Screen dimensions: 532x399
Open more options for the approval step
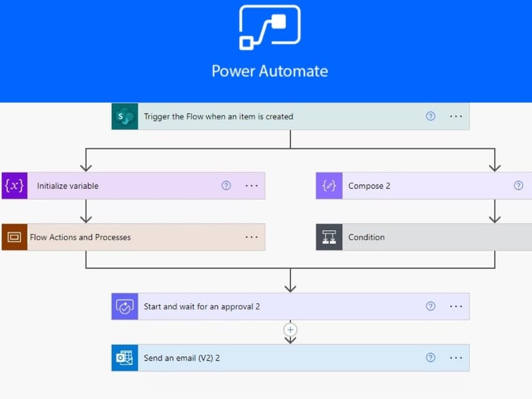tap(456, 306)
